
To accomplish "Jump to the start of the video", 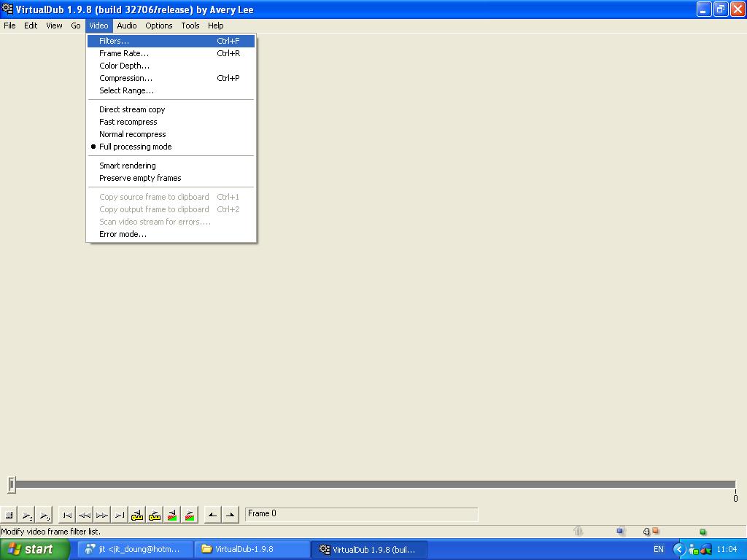I will (x=67, y=515).
